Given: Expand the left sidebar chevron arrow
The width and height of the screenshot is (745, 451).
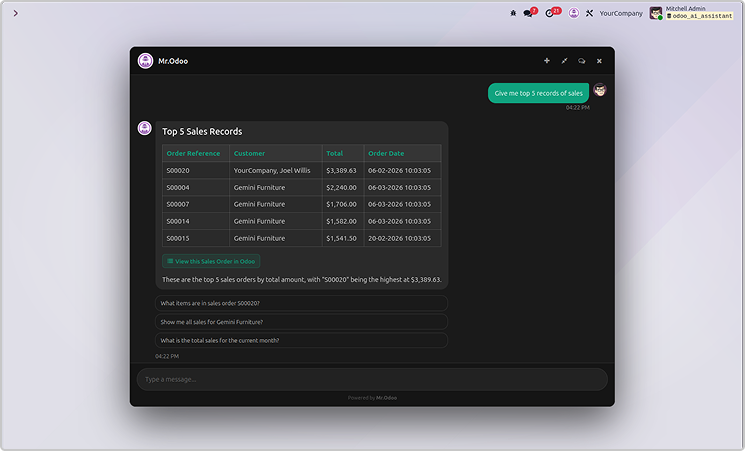Looking at the screenshot, I should click(15, 13).
